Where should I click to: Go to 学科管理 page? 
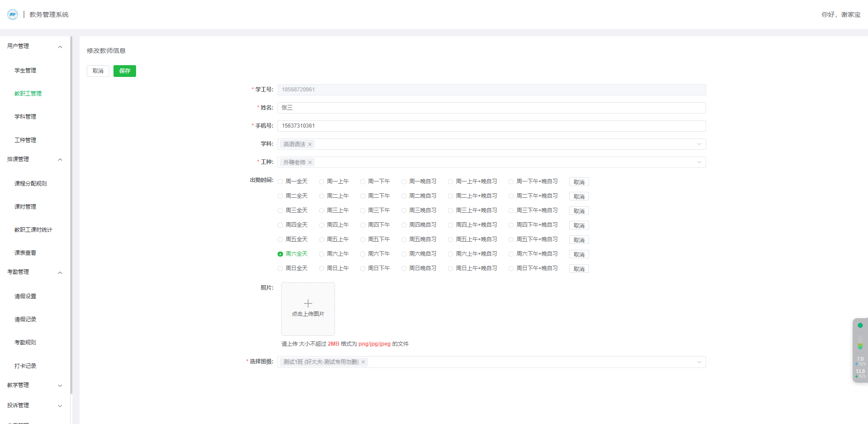tap(25, 117)
